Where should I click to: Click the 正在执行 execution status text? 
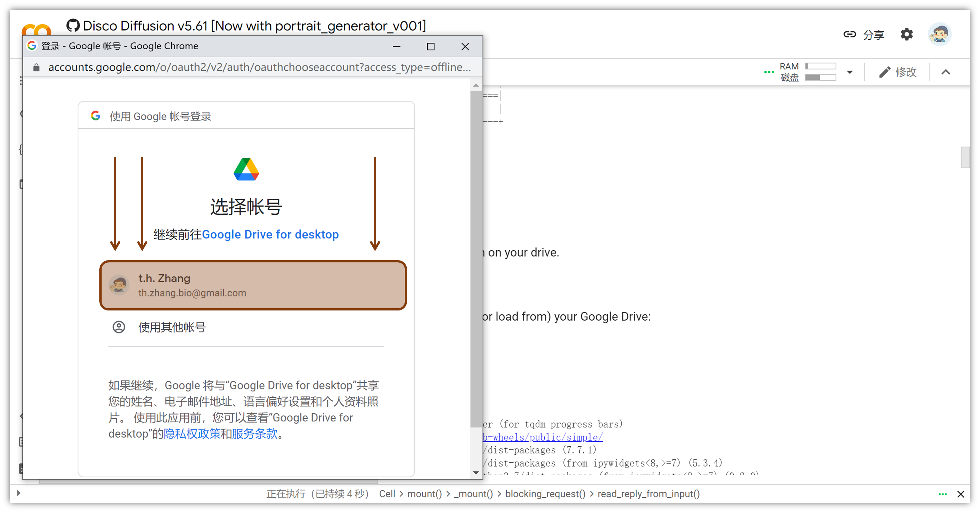click(x=318, y=494)
